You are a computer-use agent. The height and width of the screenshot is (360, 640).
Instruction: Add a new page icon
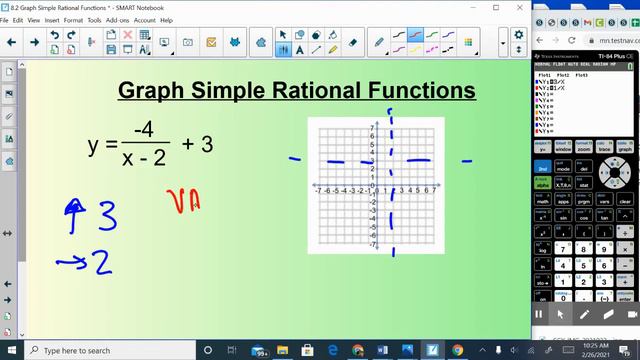click(x=54, y=50)
